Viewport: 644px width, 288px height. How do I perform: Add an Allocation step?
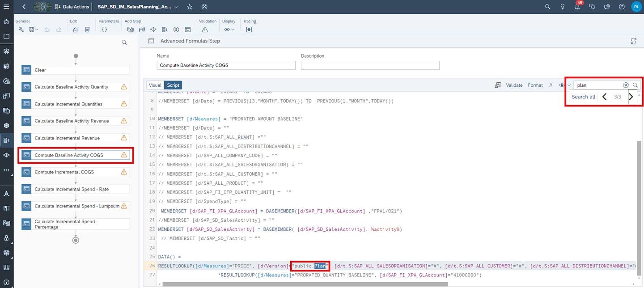coord(153,30)
